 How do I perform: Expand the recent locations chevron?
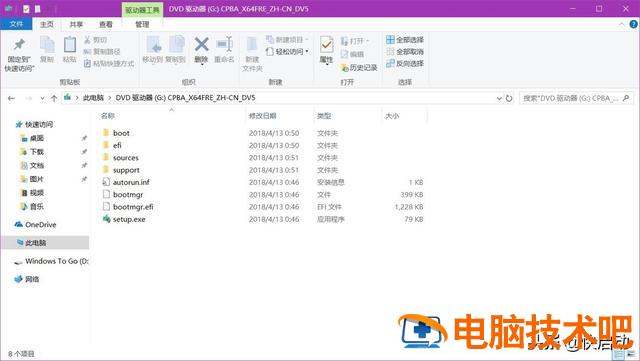pos(42,98)
